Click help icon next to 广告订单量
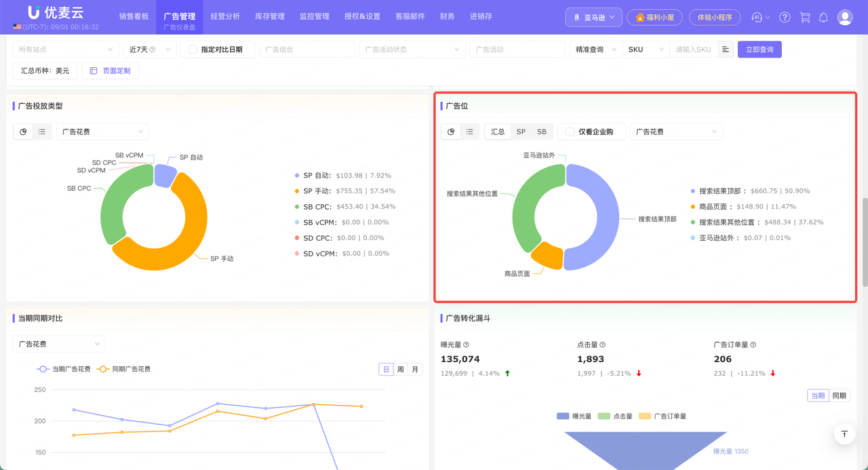 753,345
